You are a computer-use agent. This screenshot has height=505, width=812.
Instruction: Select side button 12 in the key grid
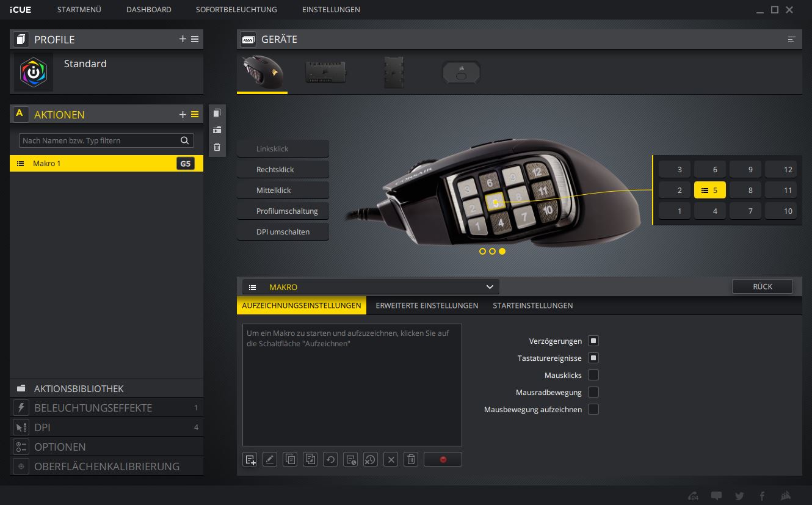click(781, 169)
